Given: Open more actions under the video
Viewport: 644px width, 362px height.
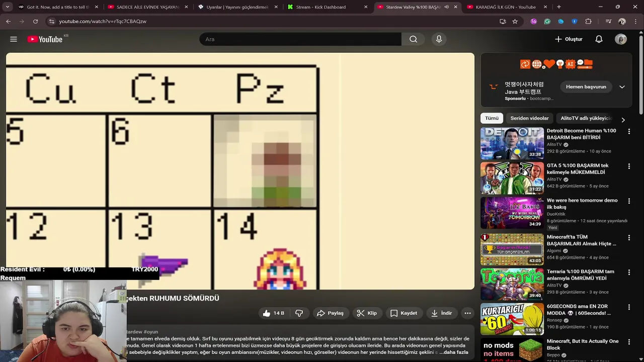Looking at the screenshot, I should [467, 313].
